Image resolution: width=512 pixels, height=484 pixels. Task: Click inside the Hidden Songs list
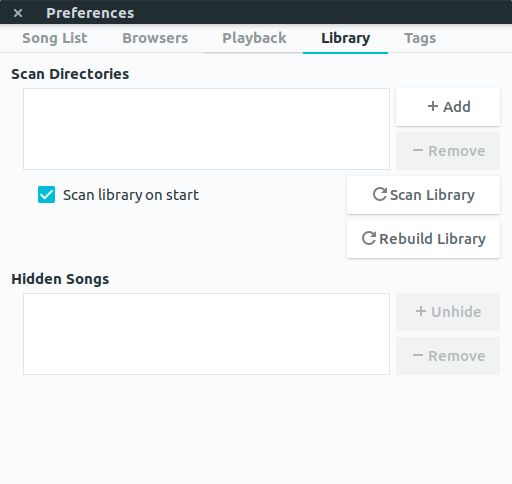click(x=206, y=334)
